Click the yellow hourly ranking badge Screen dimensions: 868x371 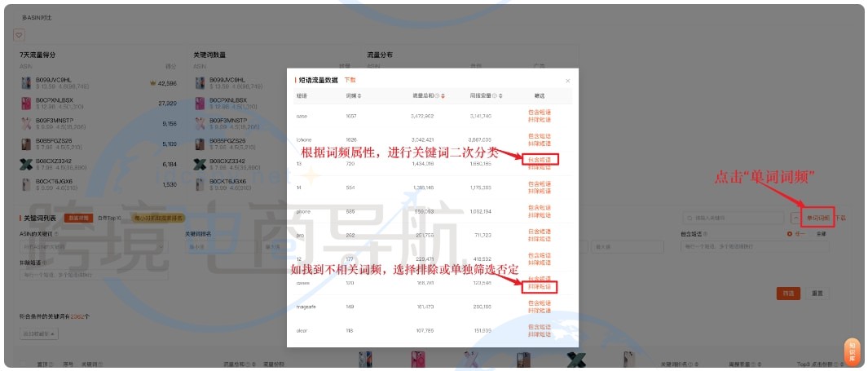click(x=159, y=219)
